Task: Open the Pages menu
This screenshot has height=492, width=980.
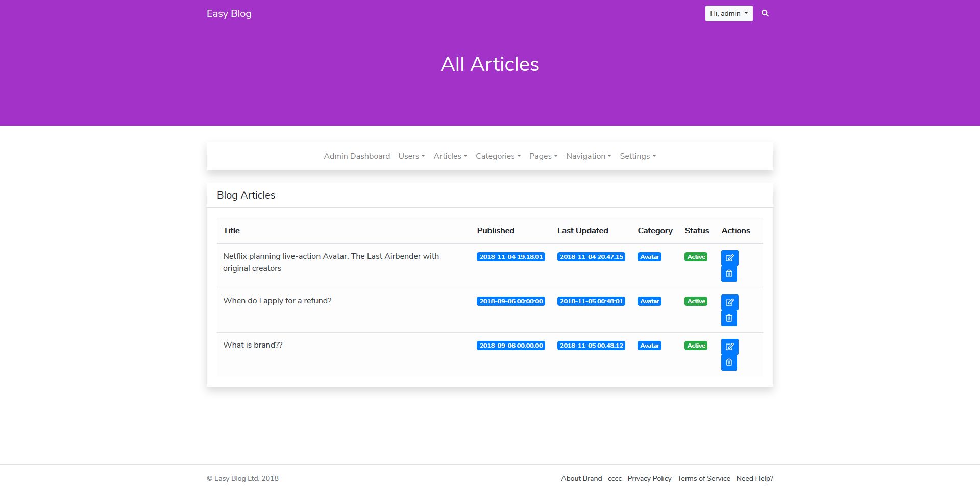Action: pyautogui.click(x=543, y=156)
